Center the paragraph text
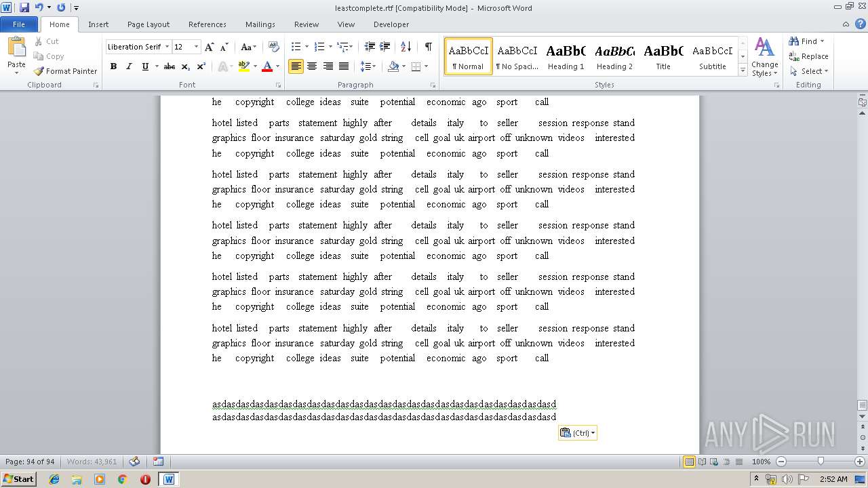 tap(312, 66)
